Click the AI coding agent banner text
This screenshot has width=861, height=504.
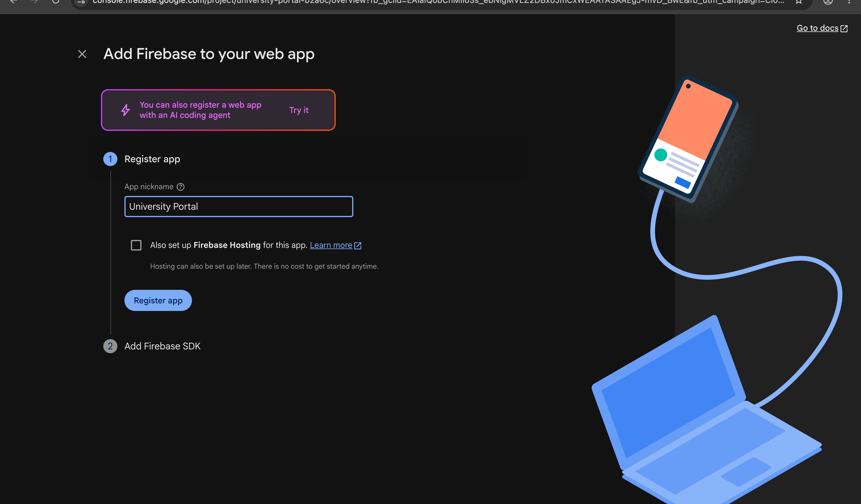[x=200, y=110]
